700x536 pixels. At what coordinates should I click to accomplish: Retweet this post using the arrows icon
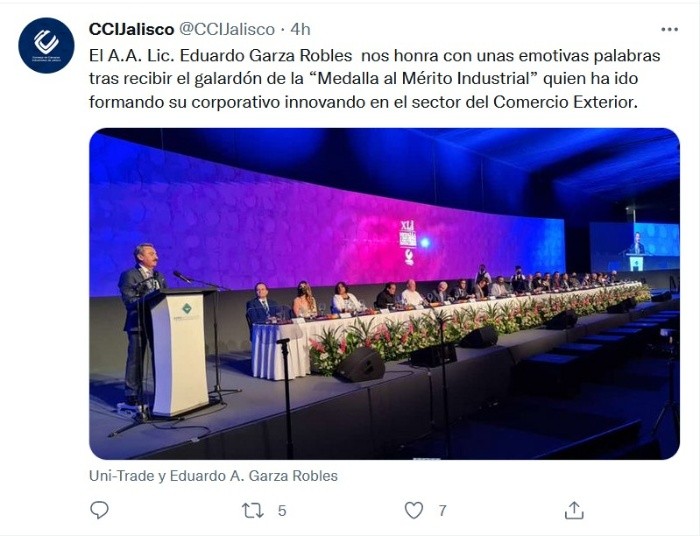pyautogui.click(x=252, y=510)
